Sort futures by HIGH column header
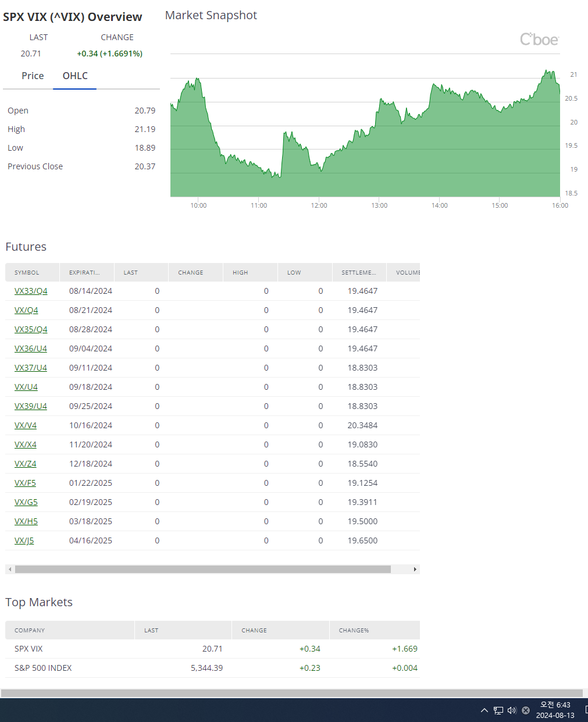 [x=250, y=272]
